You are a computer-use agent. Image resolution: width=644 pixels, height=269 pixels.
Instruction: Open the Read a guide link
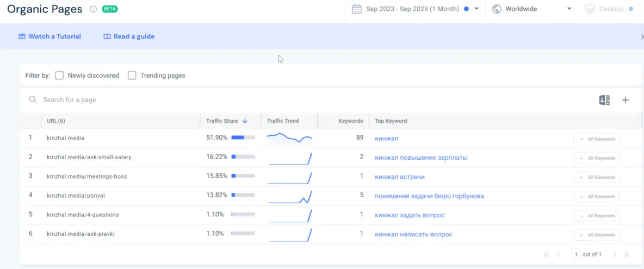[x=129, y=36]
